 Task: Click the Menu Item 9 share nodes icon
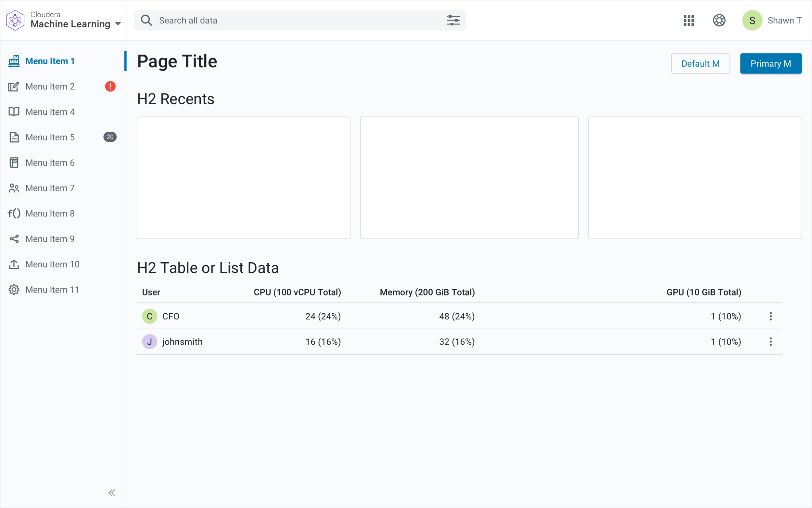tap(14, 239)
